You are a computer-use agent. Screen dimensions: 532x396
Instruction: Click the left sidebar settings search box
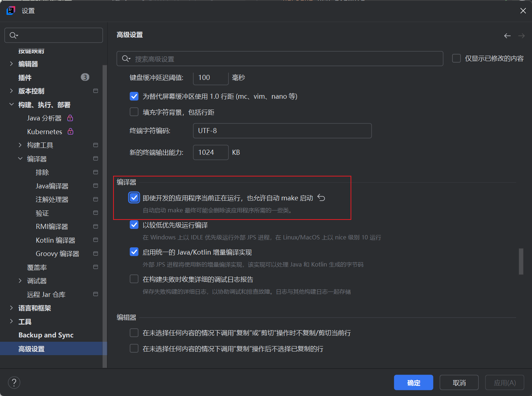[53, 35]
